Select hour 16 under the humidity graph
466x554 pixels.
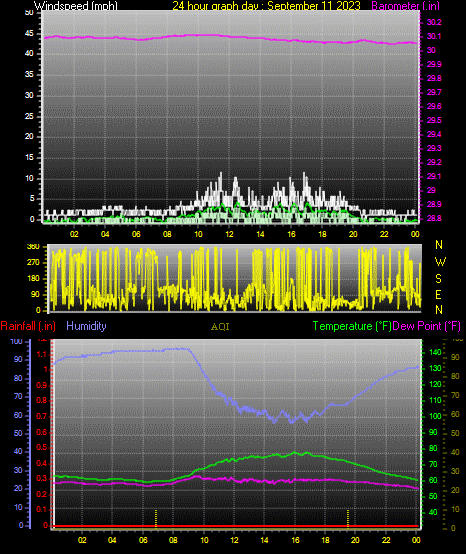click(295, 540)
